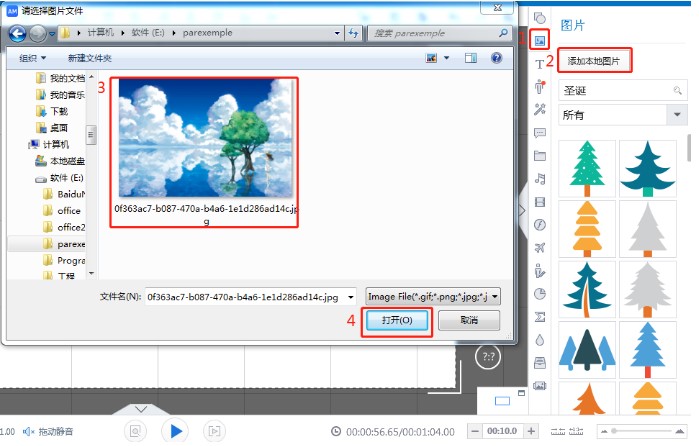Click 新建文件夹 new folder
699x446 pixels.
(x=90, y=58)
